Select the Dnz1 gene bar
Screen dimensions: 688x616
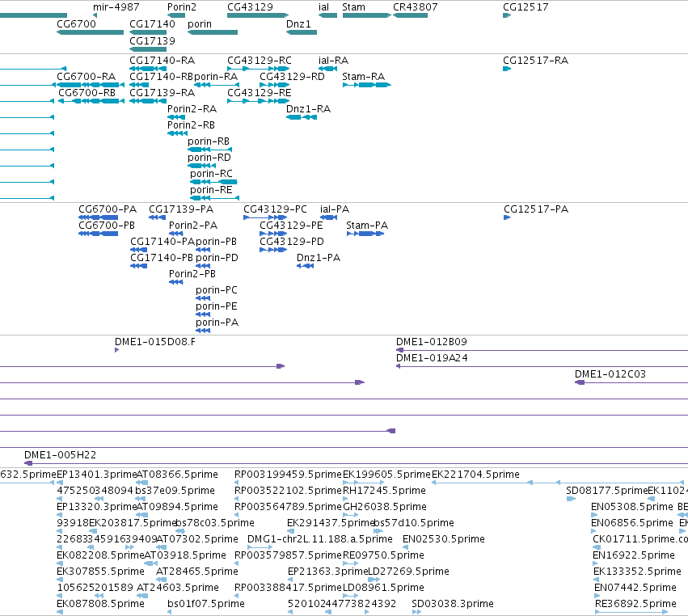pos(302,32)
